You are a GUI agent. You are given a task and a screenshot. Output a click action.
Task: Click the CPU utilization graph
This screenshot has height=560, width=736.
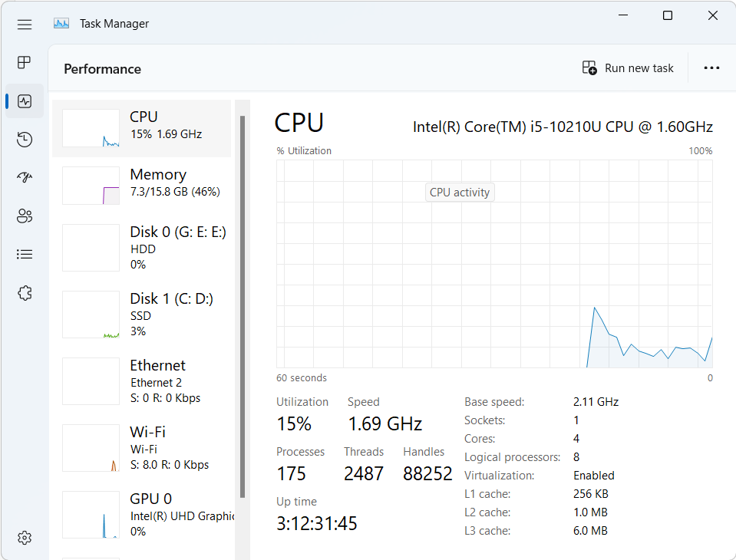[x=494, y=264]
